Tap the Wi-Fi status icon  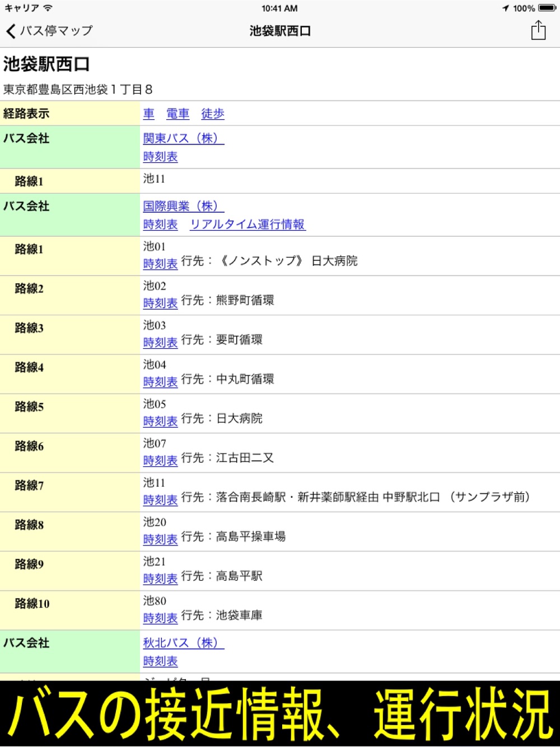48,8
